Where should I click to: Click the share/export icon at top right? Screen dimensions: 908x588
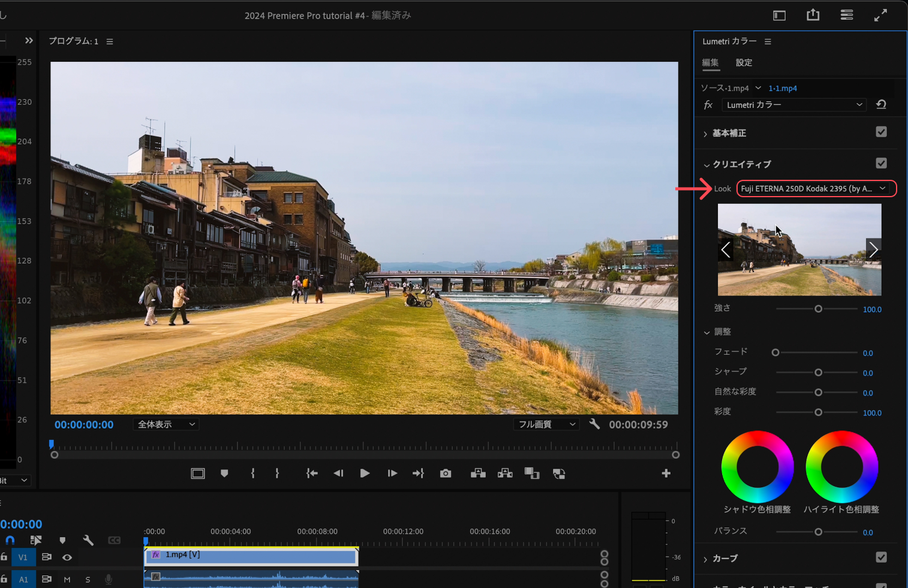tap(813, 16)
